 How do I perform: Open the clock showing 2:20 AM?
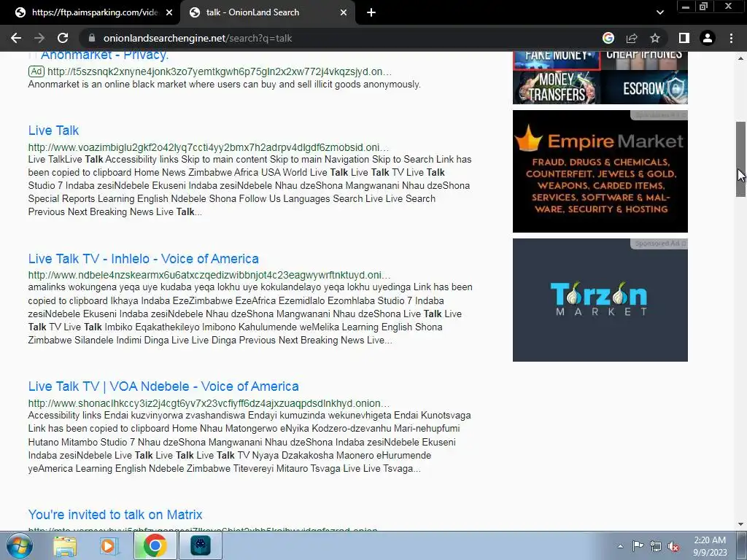point(711,546)
